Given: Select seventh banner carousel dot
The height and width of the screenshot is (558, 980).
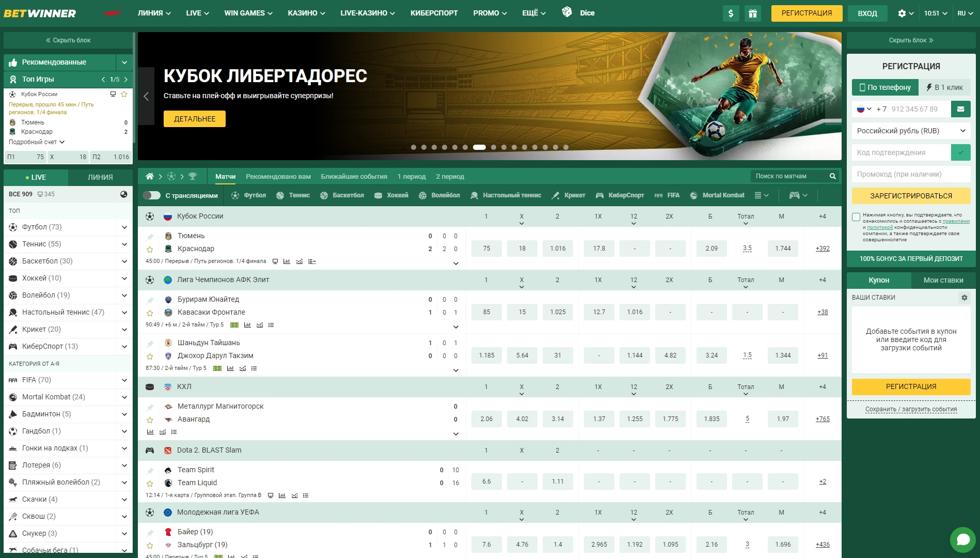Looking at the screenshot, I should click(479, 147).
